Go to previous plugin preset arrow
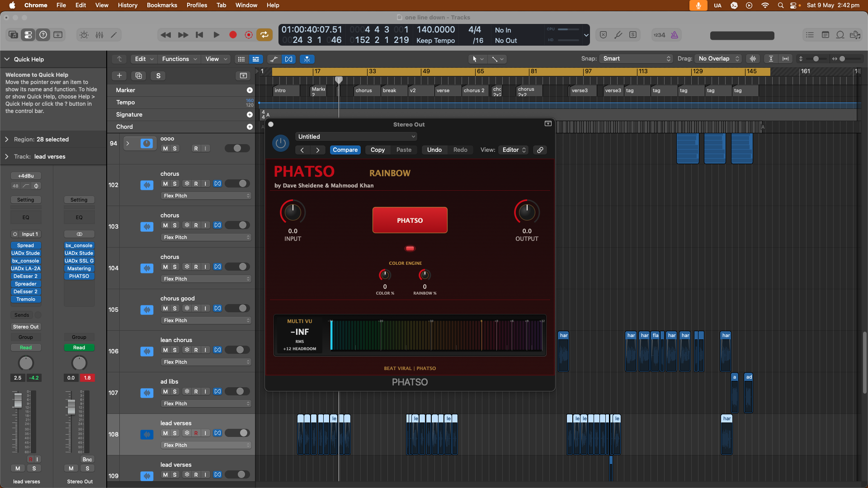 click(302, 150)
